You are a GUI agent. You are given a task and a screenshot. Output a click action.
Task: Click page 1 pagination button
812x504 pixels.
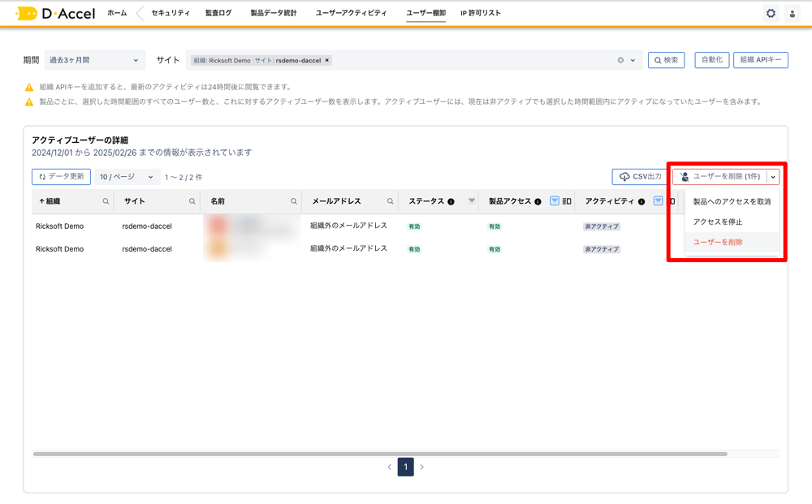pyautogui.click(x=405, y=467)
